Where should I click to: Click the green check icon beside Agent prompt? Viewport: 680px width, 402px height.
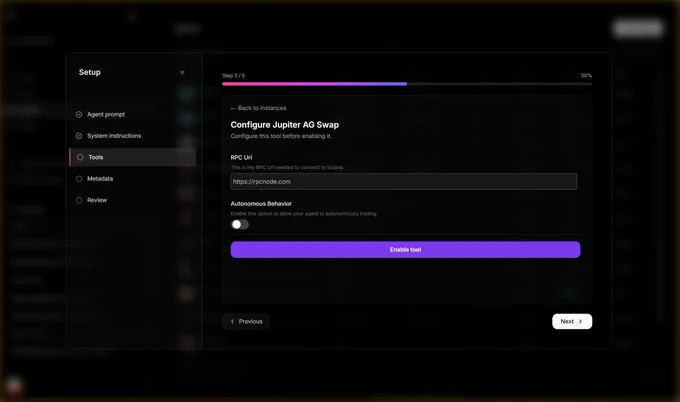coord(79,114)
